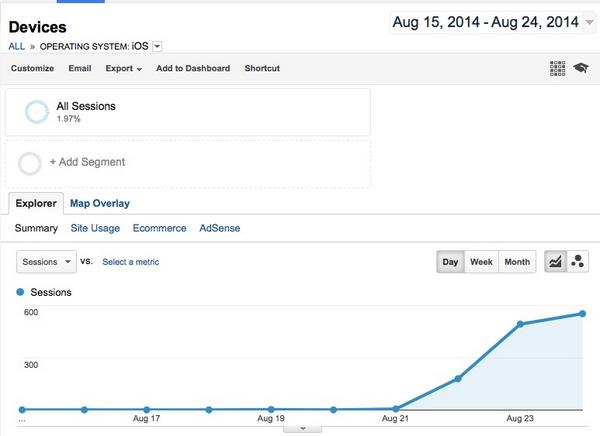Open the Export dropdown menu
The image size is (600, 436).
124,69
